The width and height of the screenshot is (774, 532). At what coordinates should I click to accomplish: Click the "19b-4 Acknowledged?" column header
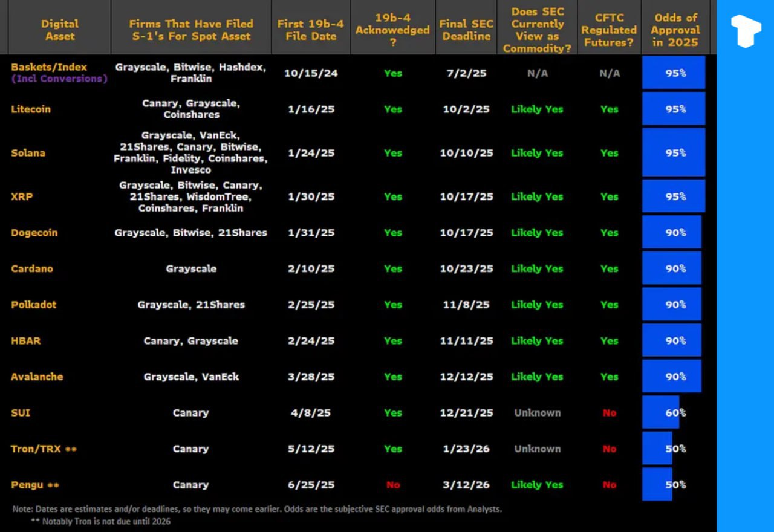(x=392, y=30)
